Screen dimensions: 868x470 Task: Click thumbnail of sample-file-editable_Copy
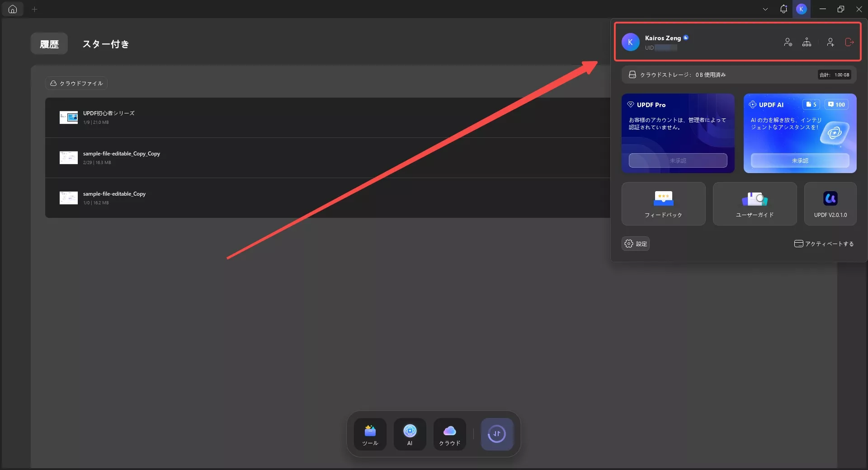tap(69, 198)
